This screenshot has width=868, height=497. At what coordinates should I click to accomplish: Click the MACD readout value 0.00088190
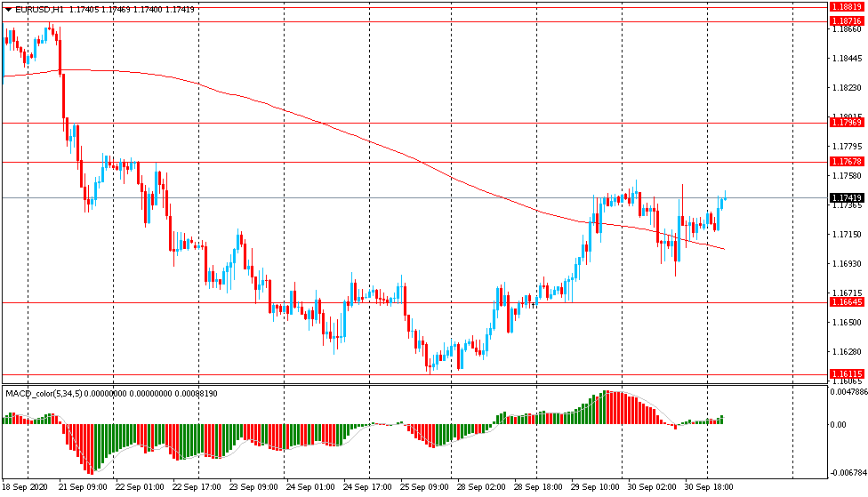(x=196, y=394)
